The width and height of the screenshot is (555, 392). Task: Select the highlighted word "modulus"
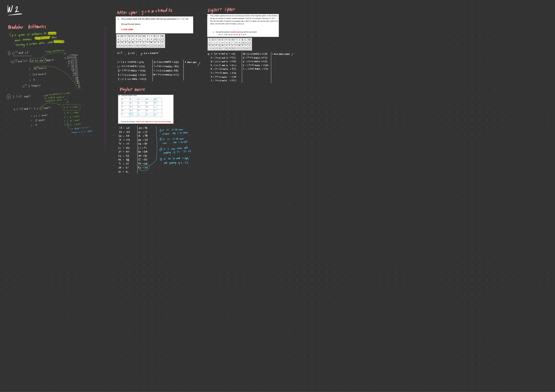tap(58, 42)
